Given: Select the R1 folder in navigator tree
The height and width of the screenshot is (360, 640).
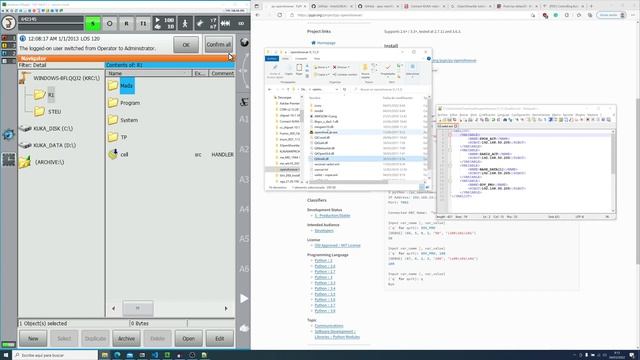Looking at the screenshot, I should click(x=45, y=95).
